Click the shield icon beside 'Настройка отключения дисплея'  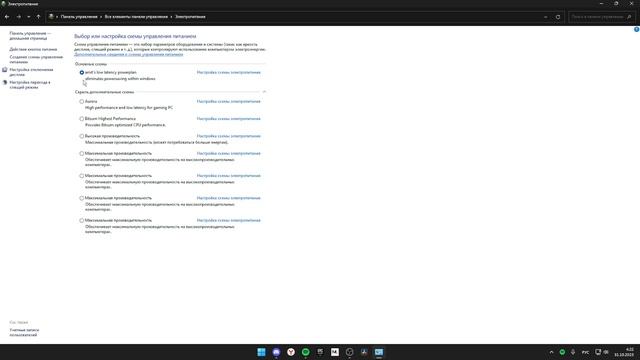[5, 70]
